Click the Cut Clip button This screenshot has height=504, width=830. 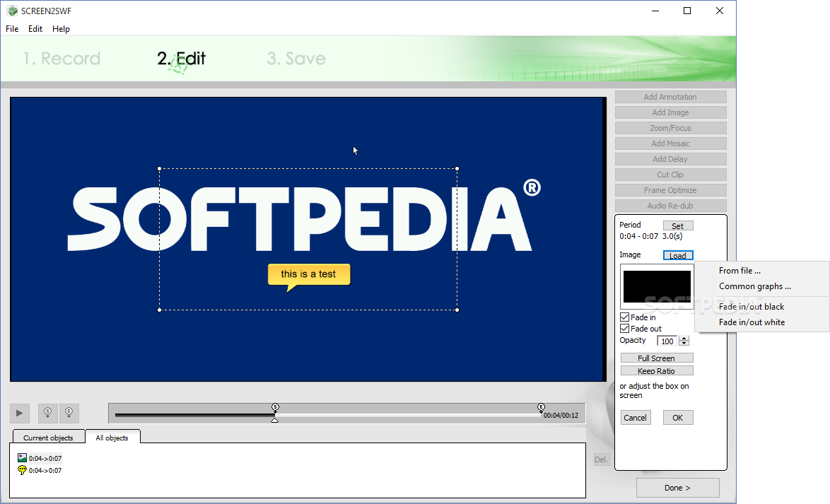click(670, 175)
